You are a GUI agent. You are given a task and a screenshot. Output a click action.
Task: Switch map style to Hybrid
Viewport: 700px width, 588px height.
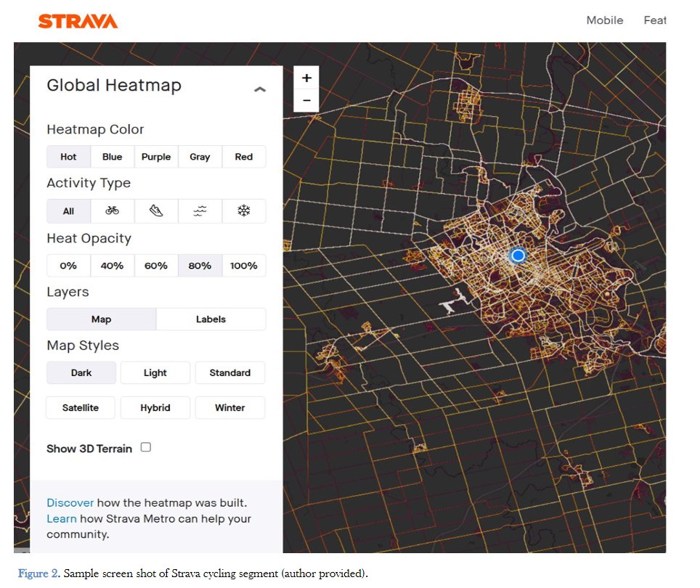click(x=155, y=407)
